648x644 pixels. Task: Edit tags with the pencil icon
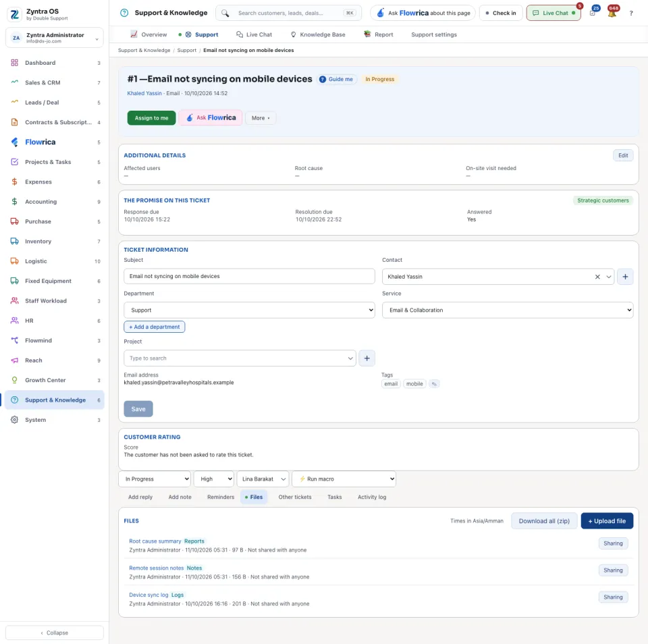434,384
